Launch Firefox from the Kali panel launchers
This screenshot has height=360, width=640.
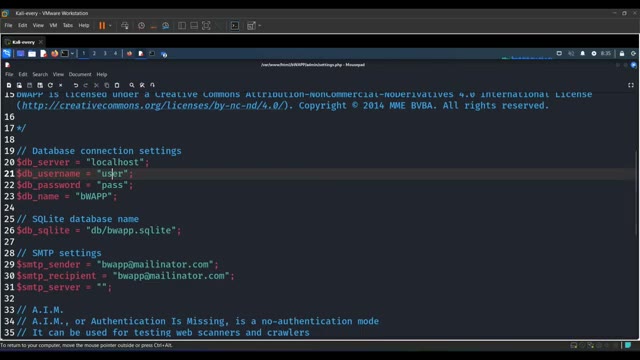click(x=54, y=53)
